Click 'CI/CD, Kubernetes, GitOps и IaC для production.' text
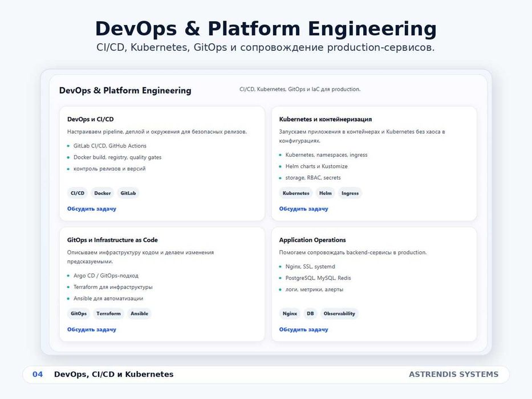This screenshot has width=532, height=399. 300,89
